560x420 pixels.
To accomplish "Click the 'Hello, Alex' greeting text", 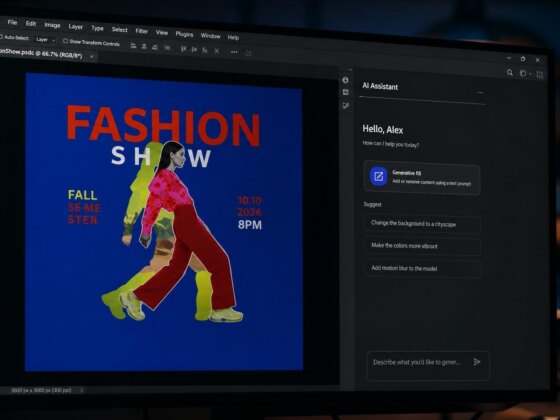I will click(x=382, y=129).
